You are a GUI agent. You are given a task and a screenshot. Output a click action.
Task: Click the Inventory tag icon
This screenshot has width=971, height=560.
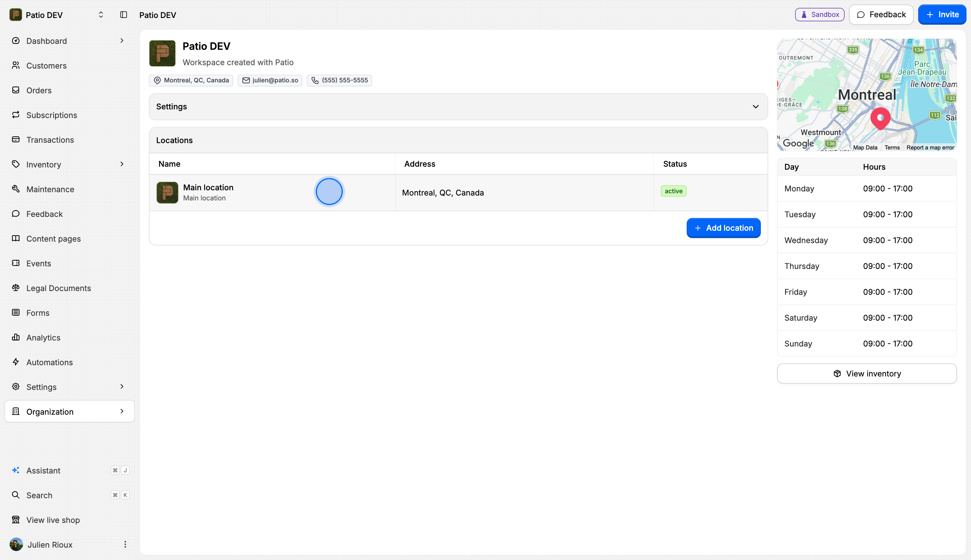tap(16, 164)
